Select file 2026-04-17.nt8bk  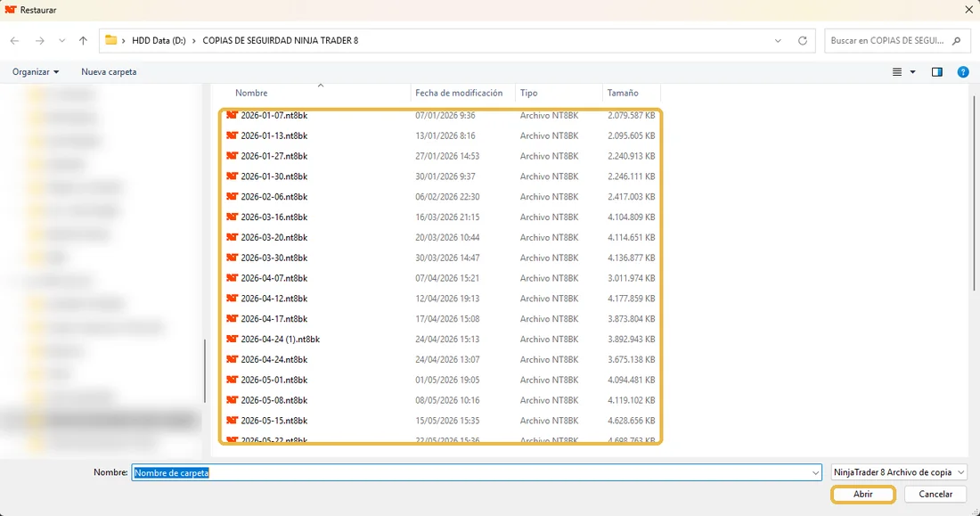274,318
